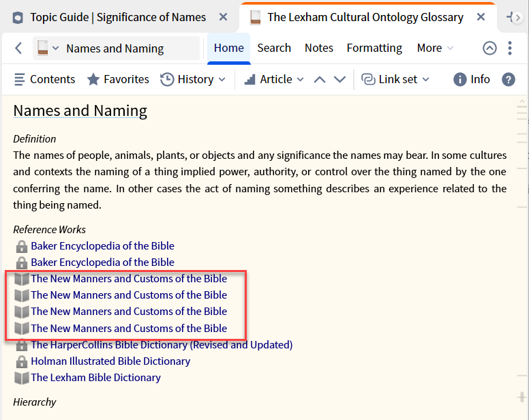Image resolution: width=529 pixels, height=420 pixels.
Task: Open the fourth New Manners and Customs link
Action: [x=129, y=328]
